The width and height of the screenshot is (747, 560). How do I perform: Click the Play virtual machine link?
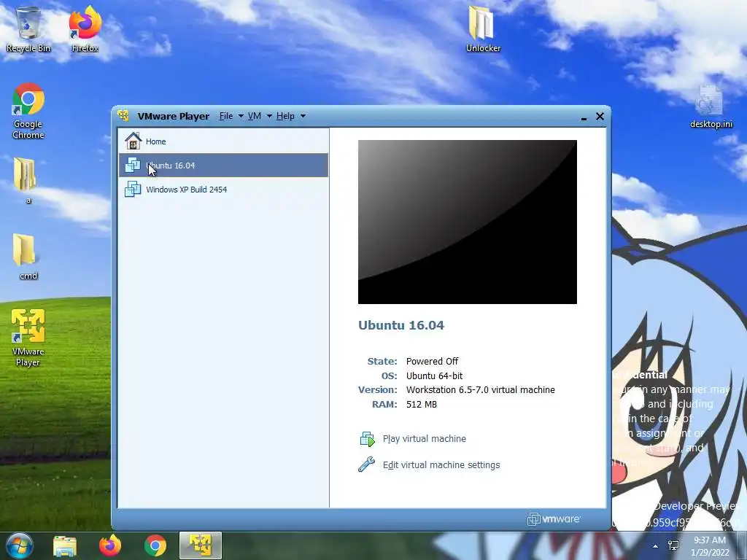425,438
